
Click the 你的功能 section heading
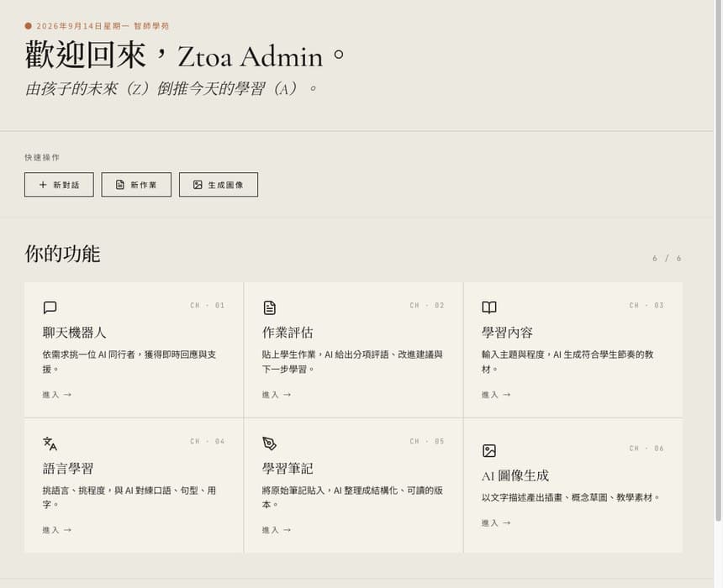coord(62,254)
